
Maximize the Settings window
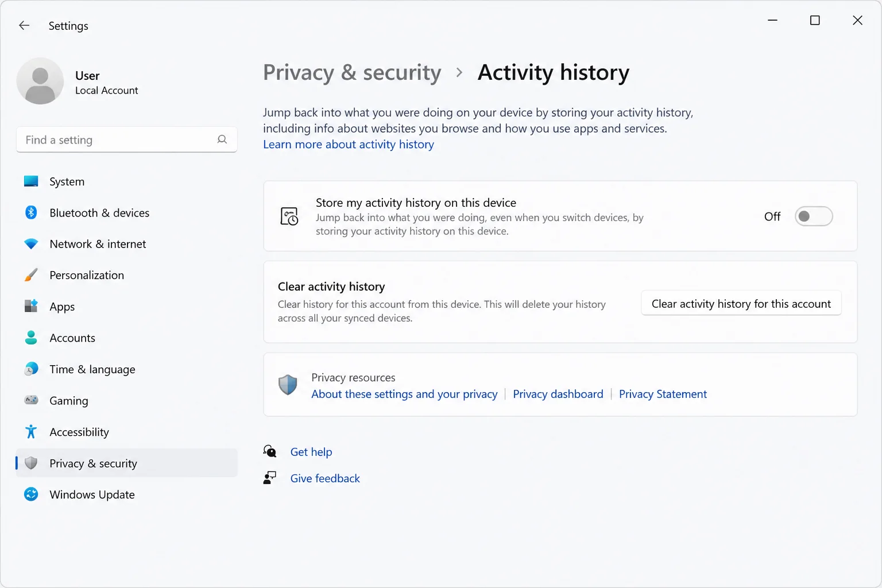click(815, 21)
